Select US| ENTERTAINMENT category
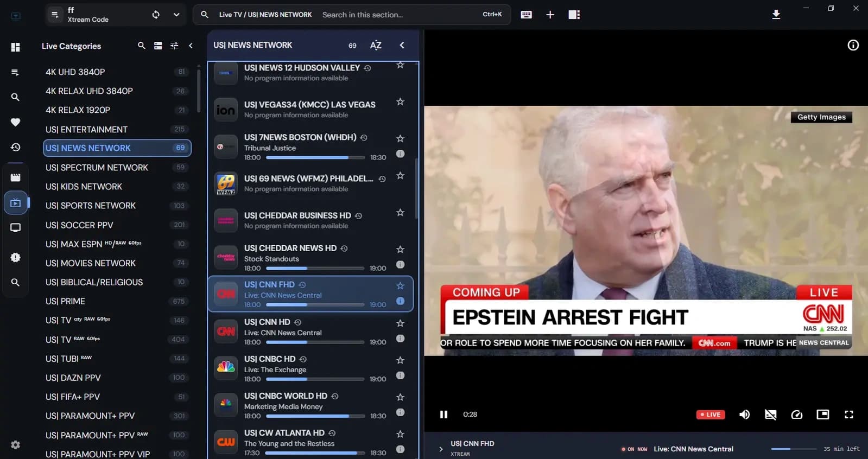The height and width of the screenshot is (459, 868). (x=117, y=129)
